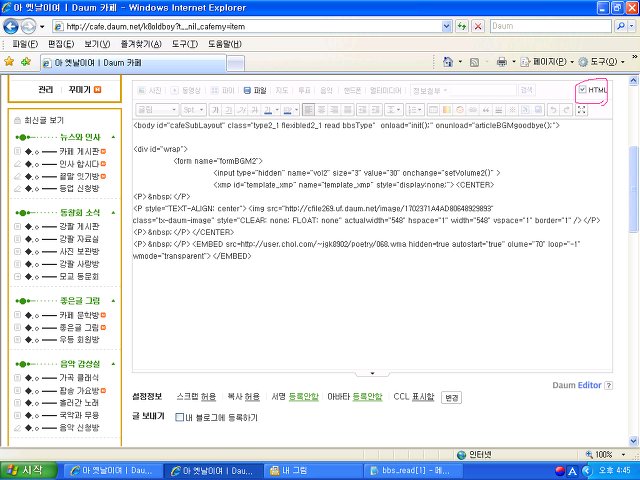Insert a hyperlink via the editor toolbar
Image resolution: width=640 pixels, height=480 pixels.
coord(473,110)
